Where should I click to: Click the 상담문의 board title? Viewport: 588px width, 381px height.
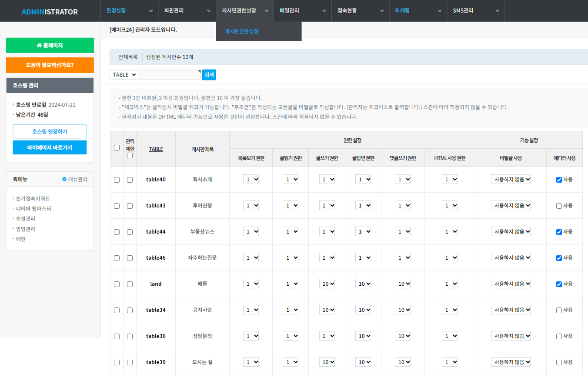coord(202,336)
